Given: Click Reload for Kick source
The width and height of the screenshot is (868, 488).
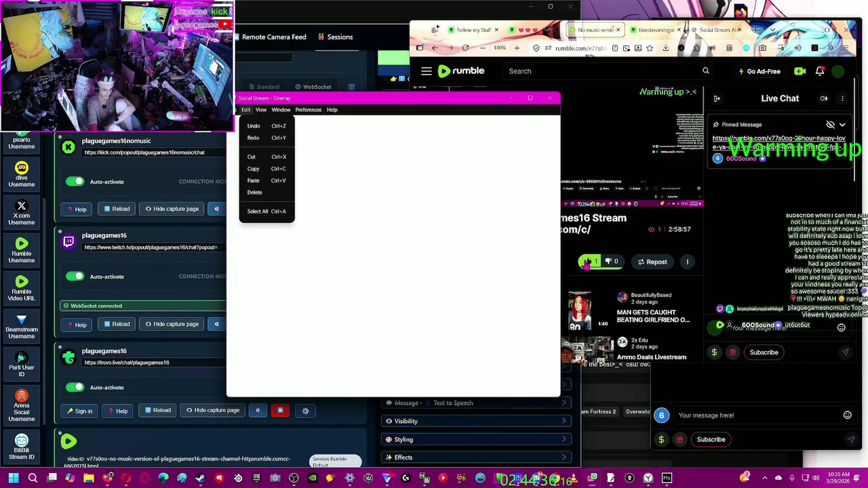Looking at the screenshot, I should pyautogui.click(x=117, y=209).
